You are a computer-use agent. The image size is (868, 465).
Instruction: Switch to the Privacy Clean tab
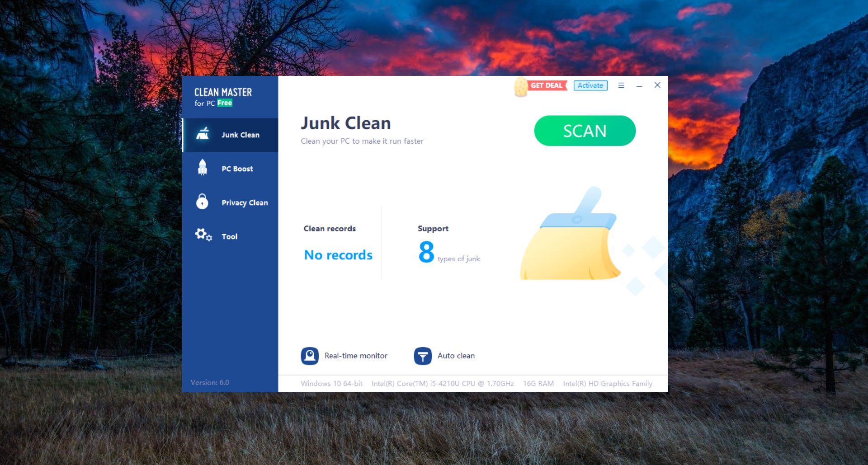pos(244,202)
